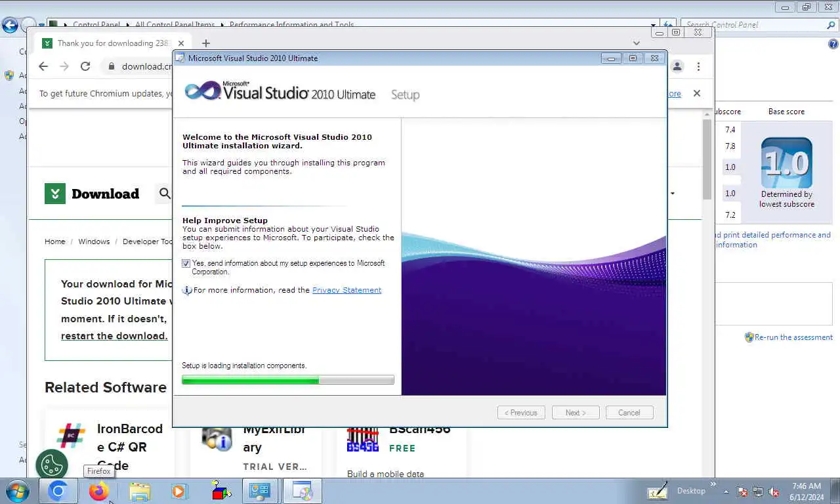Open the clock showing 7:46 AM

pos(807,492)
